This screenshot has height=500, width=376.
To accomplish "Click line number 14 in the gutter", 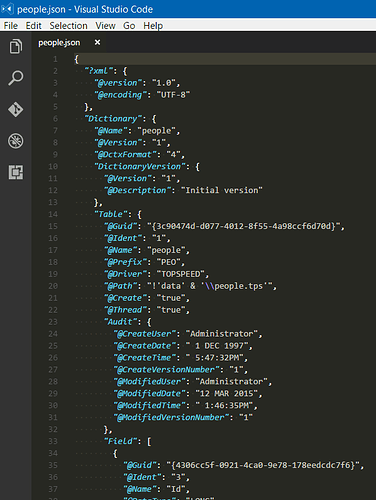I will point(53,214).
